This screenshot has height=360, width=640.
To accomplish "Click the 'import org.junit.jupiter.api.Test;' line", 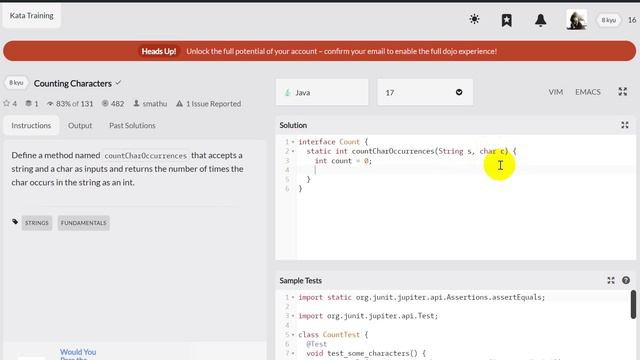I will (368, 316).
